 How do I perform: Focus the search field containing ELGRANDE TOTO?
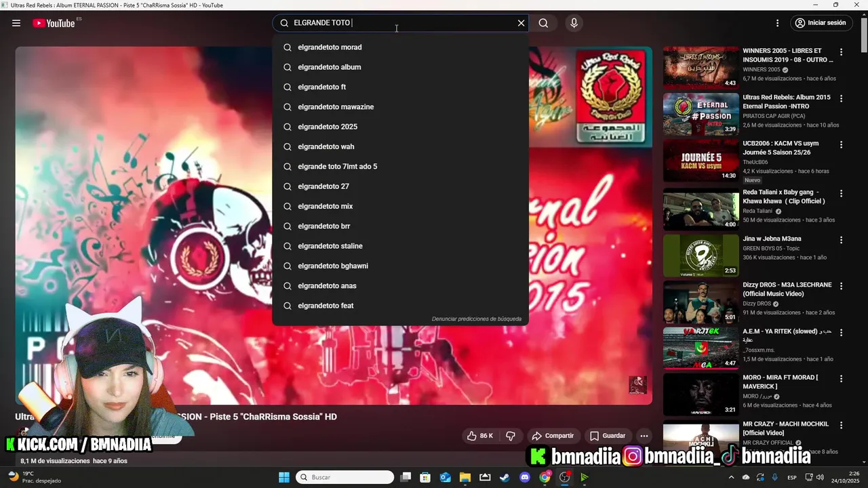tap(400, 23)
